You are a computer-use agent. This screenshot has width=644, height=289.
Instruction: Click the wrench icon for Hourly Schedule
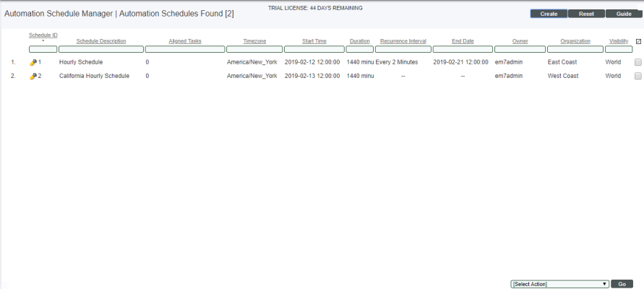33,63
